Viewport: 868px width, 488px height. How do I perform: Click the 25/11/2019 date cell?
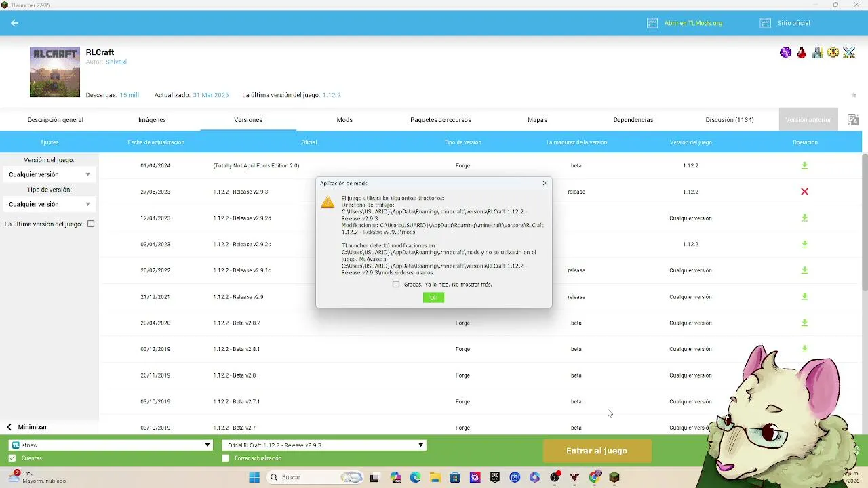pyautogui.click(x=155, y=375)
